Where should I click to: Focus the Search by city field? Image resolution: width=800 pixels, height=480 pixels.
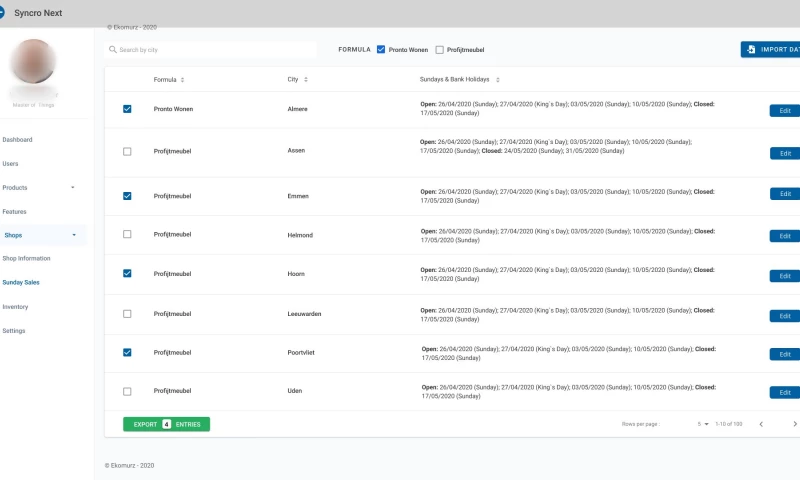pos(215,49)
